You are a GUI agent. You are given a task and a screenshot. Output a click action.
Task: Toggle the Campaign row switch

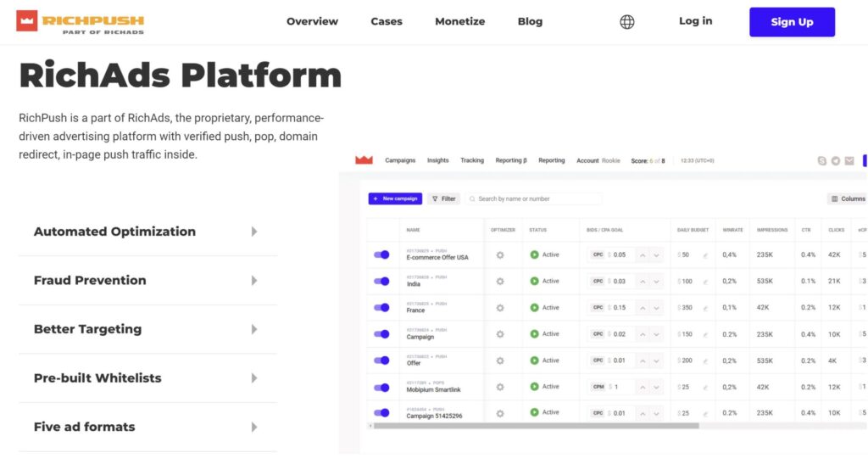pos(381,334)
